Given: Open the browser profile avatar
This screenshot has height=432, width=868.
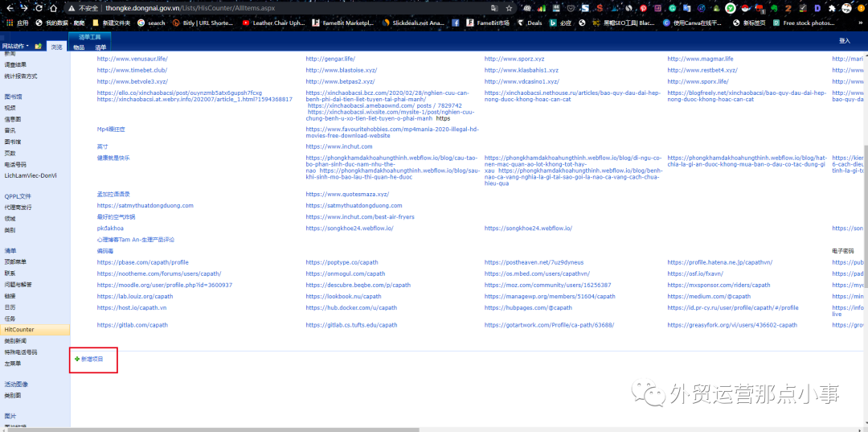Looking at the screenshot, I should coord(846,8).
